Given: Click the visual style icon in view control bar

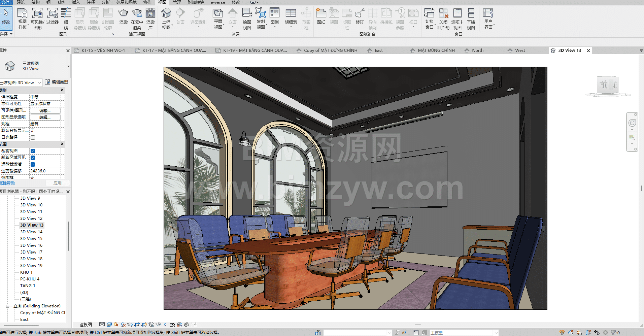Looking at the screenshot, I should (x=109, y=325).
